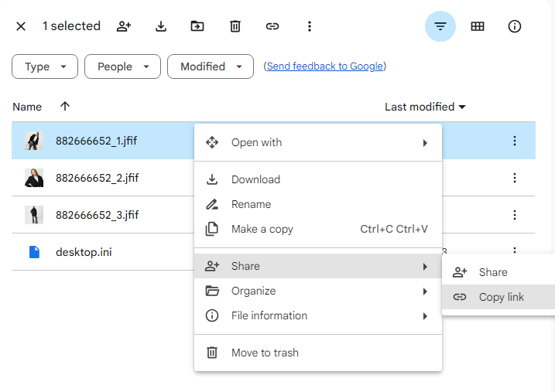Screen dimensions: 555x392
Task: Open Send feedback to Google link
Action: coord(324,66)
